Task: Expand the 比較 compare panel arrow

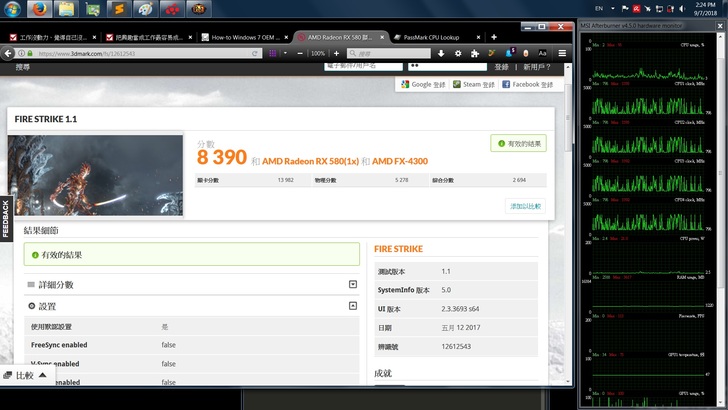Action: [43, 375]
